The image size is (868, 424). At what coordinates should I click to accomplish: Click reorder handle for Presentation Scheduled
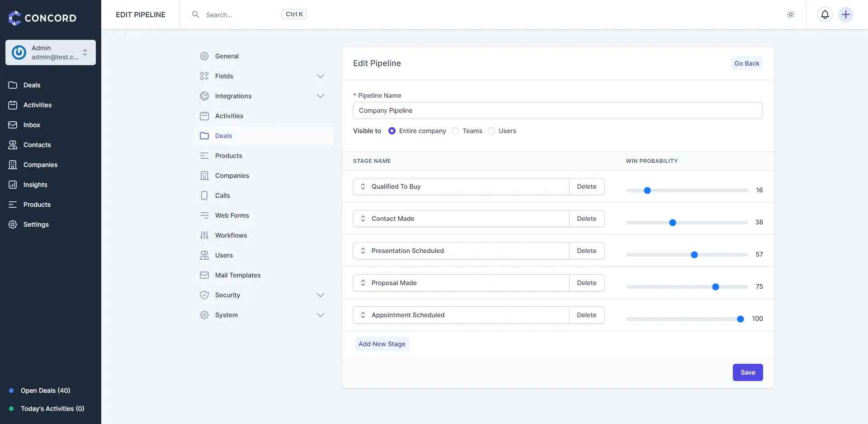pyautogui.click(x=363, y=251)
